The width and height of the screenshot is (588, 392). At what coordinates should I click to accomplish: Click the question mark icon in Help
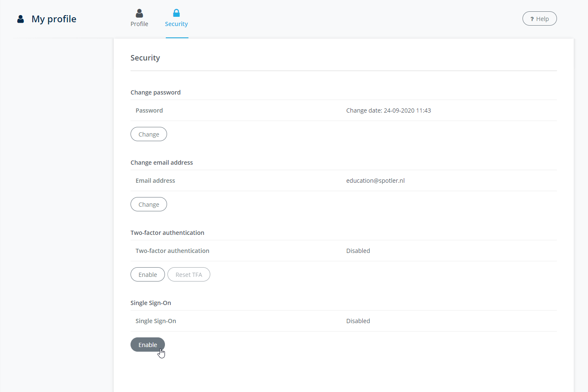coord(532,19)
